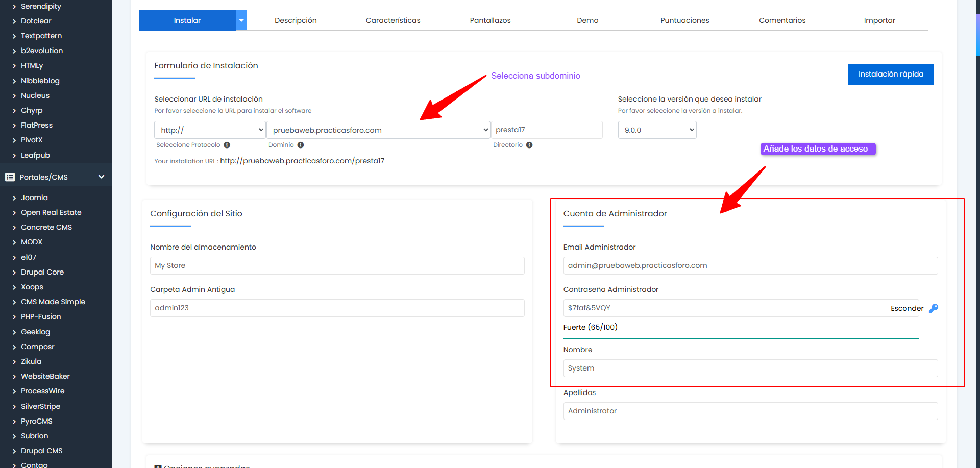Open the domain selection dropdown
980x468 pixels.
click(x=378, y=130)
